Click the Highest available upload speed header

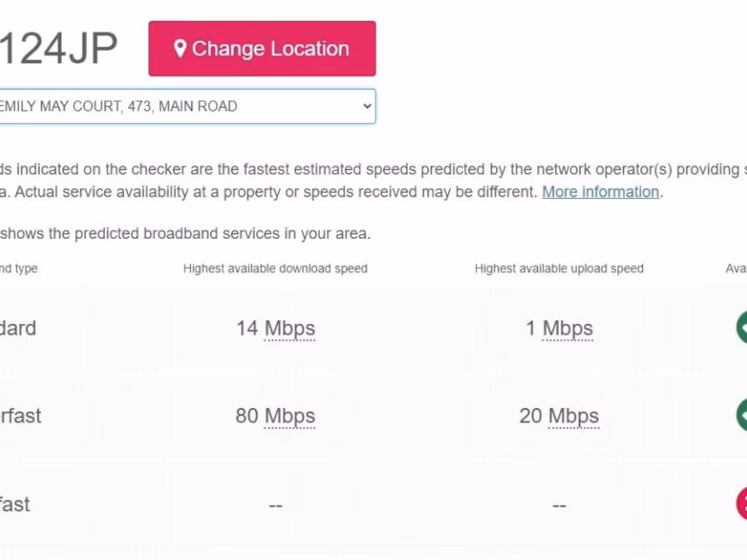point(559,268)
